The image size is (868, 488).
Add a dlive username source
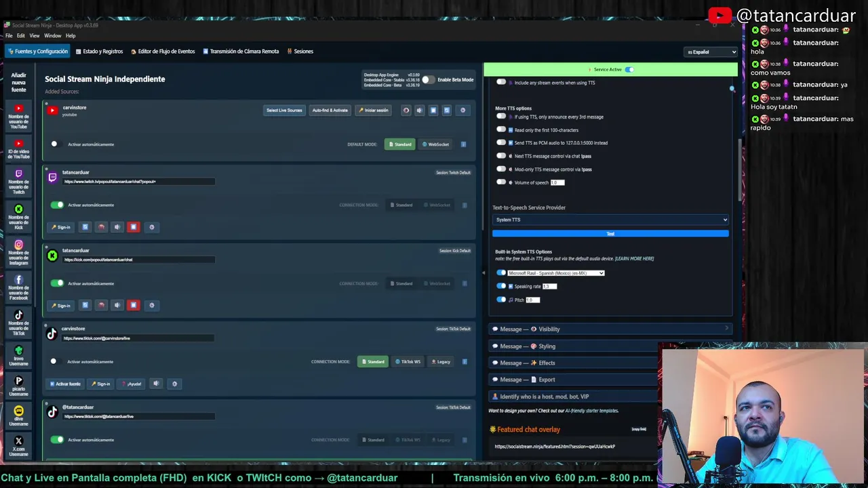(18, 416)
